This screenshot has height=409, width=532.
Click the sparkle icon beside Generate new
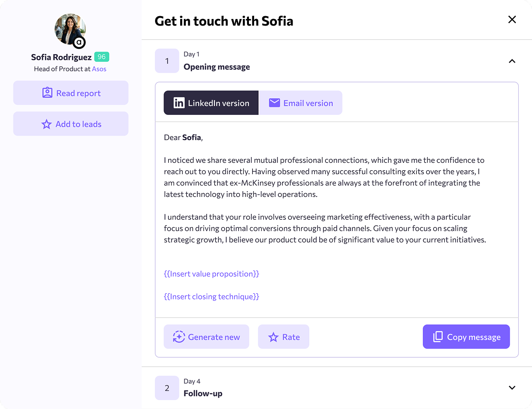coord(178,336)
